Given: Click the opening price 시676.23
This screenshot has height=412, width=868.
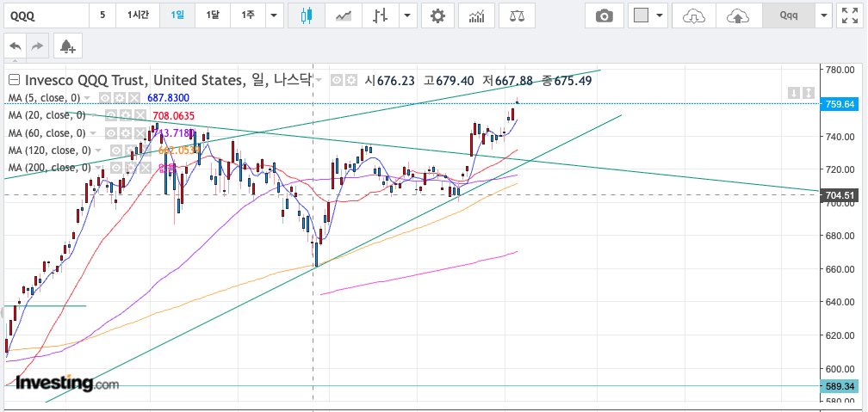Looking at the screenshot, I should [x=390, y=81].
